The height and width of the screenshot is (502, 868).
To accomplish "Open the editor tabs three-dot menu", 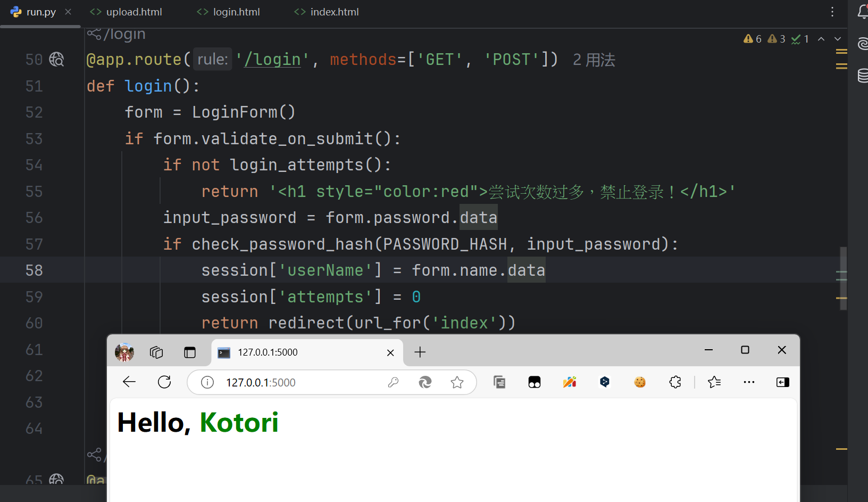I will (x=832, y=12).
